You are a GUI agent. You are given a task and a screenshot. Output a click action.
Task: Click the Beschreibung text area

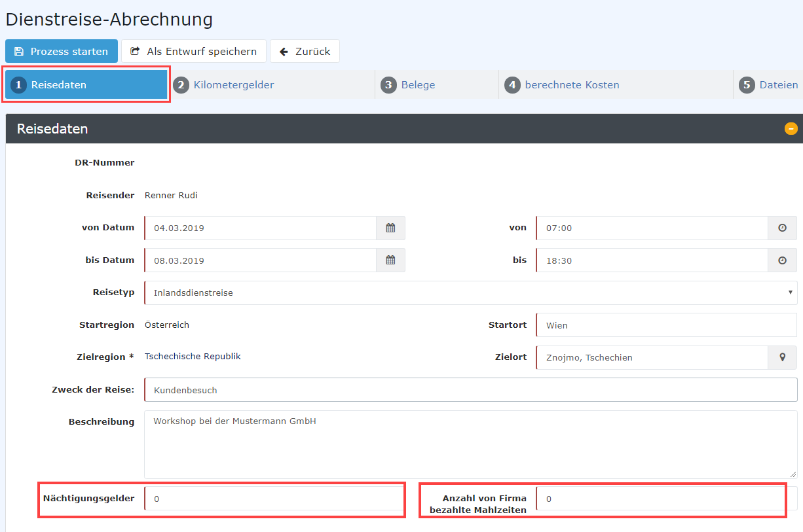(x=471, y=444)
